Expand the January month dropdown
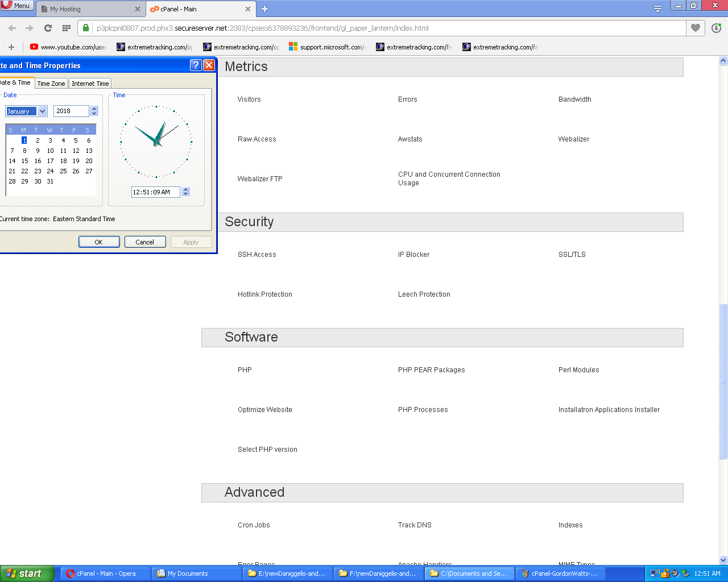 (x=42, y=111)
